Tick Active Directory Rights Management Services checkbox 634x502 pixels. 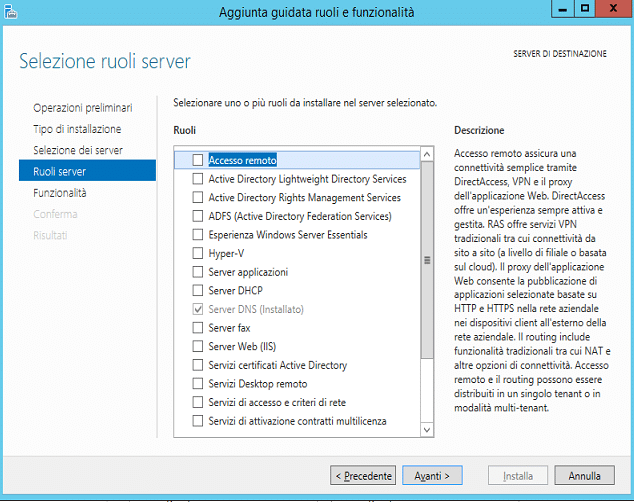pyautogui.click(x=198, y=197)
